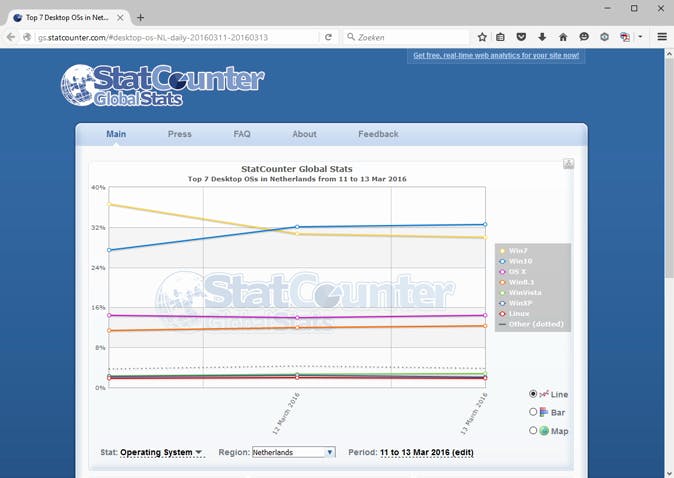This screenshot has height=478, width=674.
Task: Toggle Win10 series in the legend
Action: pos(516,261)
